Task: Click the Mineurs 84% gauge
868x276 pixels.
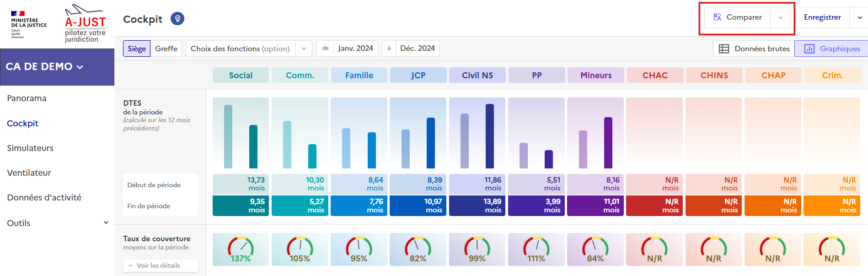Action: (595, 249)
